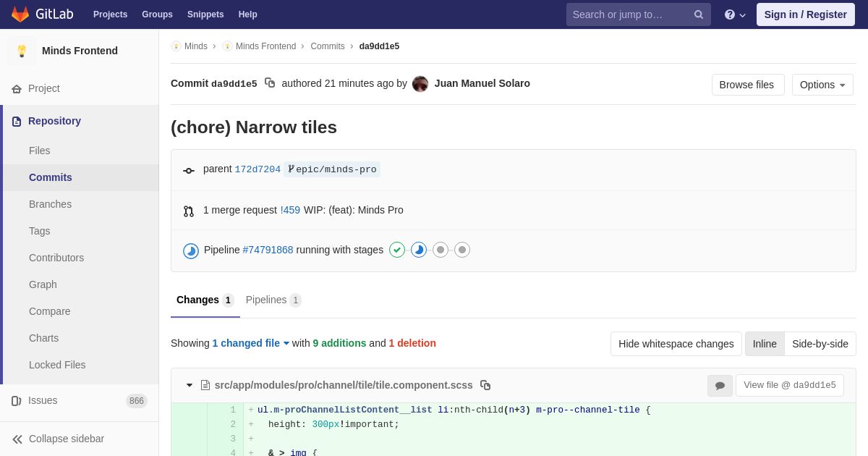Open the Help question mark menu
Screen dimensions: 868x456
[734, 14]
